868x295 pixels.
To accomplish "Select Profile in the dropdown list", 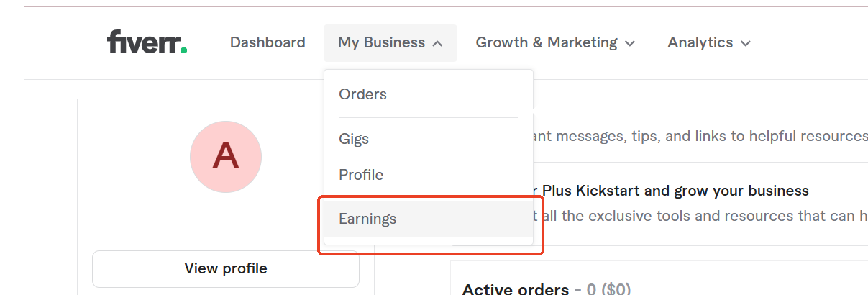I will point(361,175).
